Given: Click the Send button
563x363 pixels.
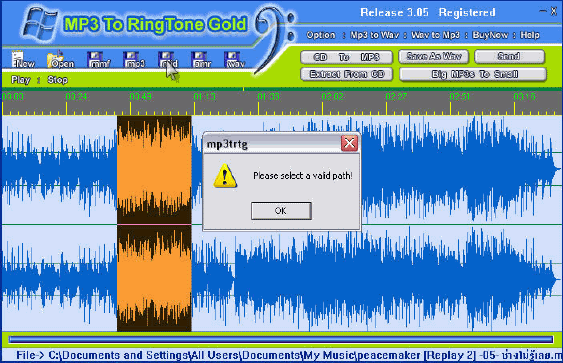Looking at the screenshot, I should 510,56.
